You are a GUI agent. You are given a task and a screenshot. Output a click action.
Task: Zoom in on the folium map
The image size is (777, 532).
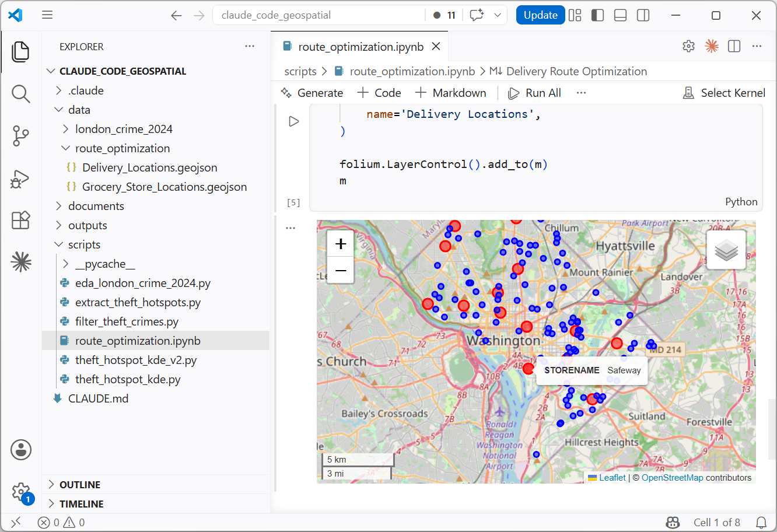pyautogui.click(x=341, y=243)
